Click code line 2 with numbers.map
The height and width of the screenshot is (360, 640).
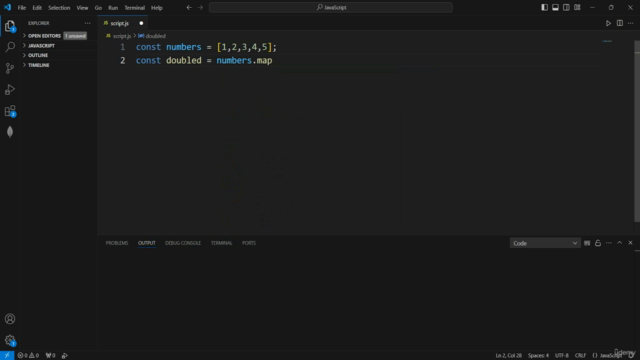(x=204, y=60)
